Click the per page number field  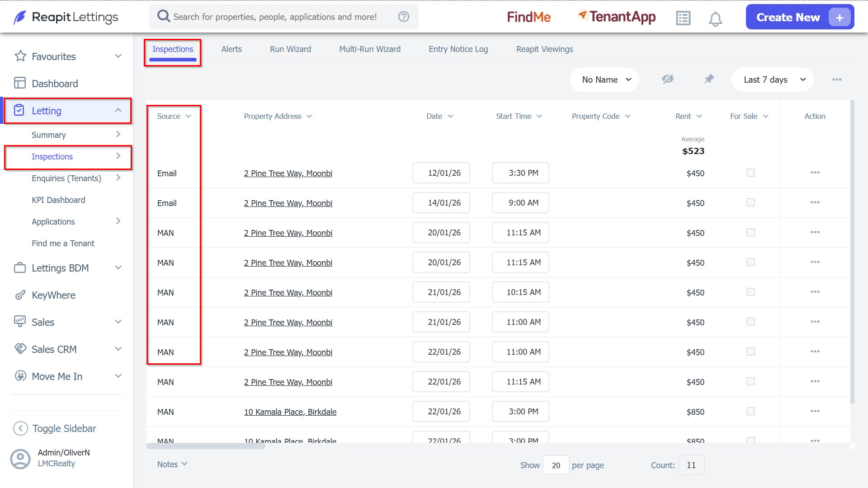(556, 465)
